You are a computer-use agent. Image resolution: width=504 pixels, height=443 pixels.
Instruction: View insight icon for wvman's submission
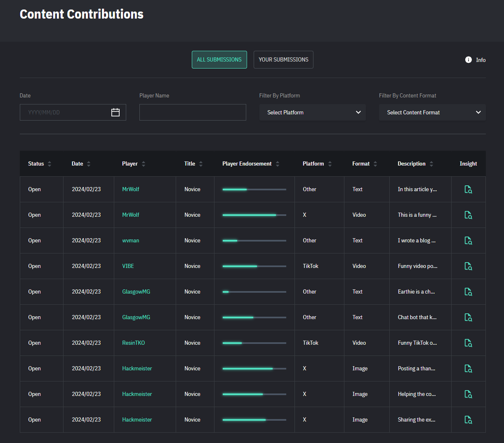click(x=468, y=241)
